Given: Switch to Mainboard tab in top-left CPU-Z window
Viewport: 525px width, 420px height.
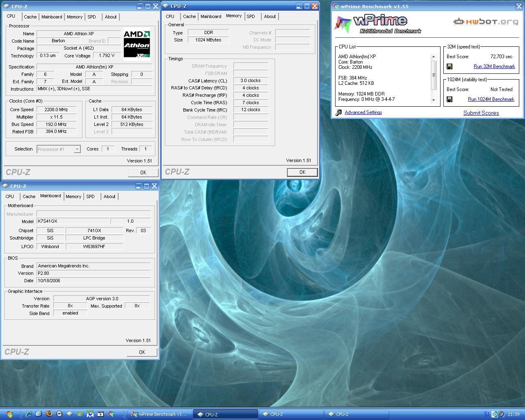Looking at the screenshot, I should pyautogui.click(x=52, y=17).
